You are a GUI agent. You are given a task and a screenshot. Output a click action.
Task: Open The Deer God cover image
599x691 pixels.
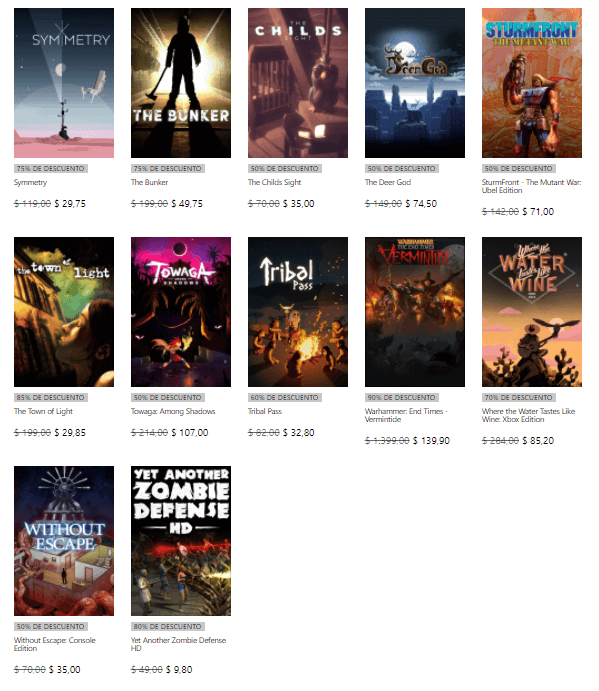pos(415,83)
